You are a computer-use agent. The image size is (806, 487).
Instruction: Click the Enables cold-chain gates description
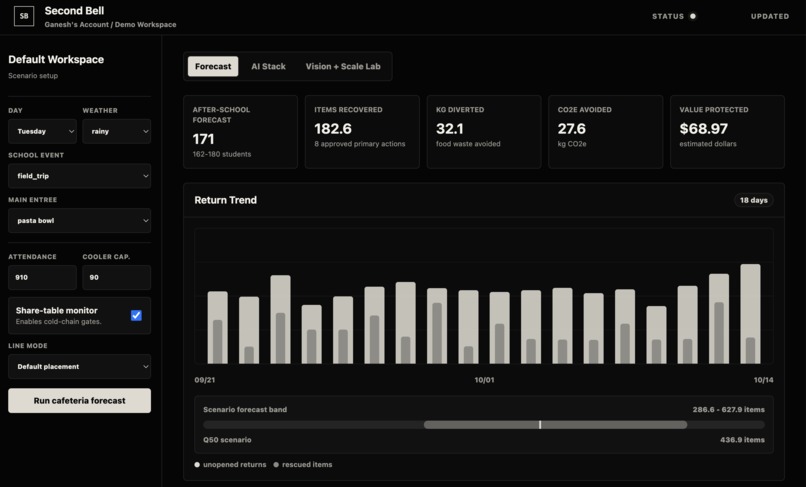pyautogui.click(x=59, y=322)
